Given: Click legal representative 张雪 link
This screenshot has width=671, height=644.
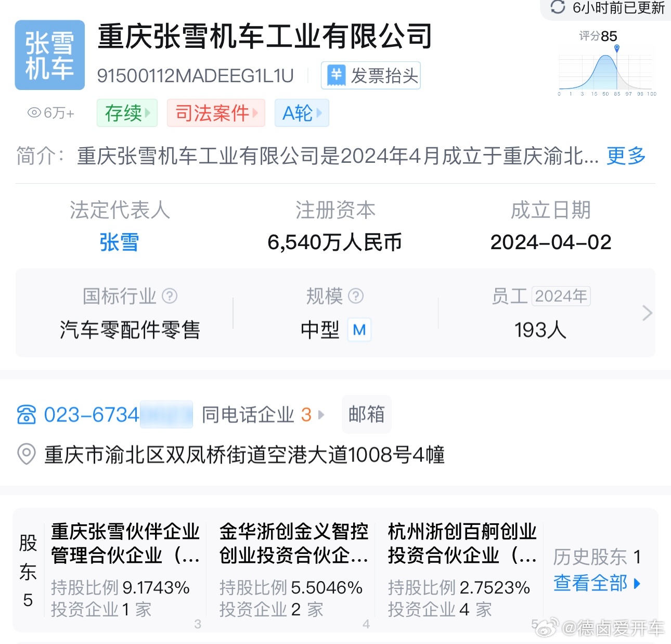Looking at the screenshot, I should click(x=119, y=242).
